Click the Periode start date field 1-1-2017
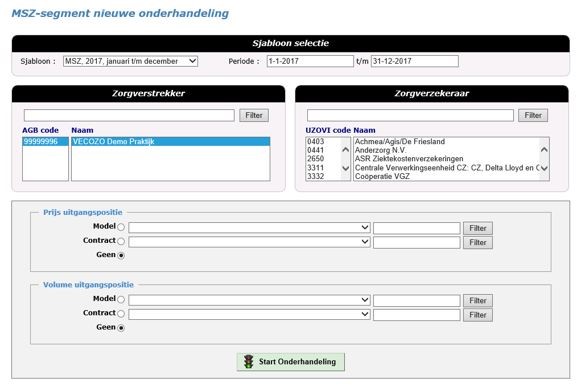Viewport: 580px width, 387px height. pos(310,61)
